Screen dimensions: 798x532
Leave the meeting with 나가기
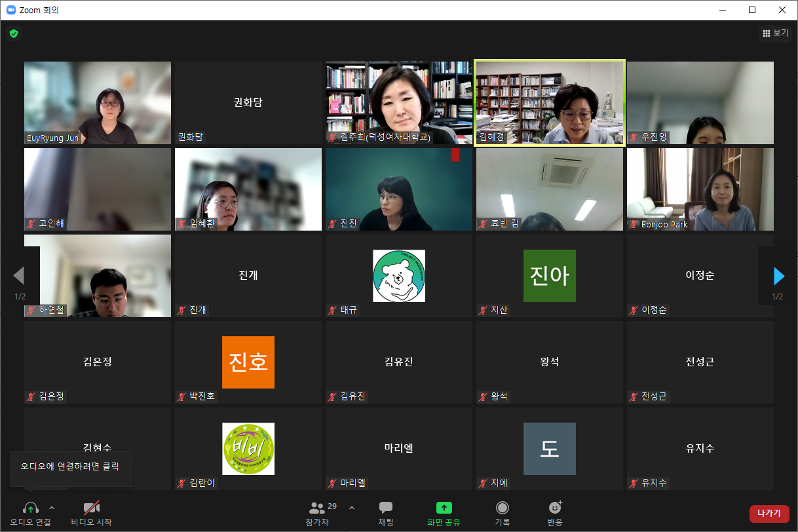(769, 514)
